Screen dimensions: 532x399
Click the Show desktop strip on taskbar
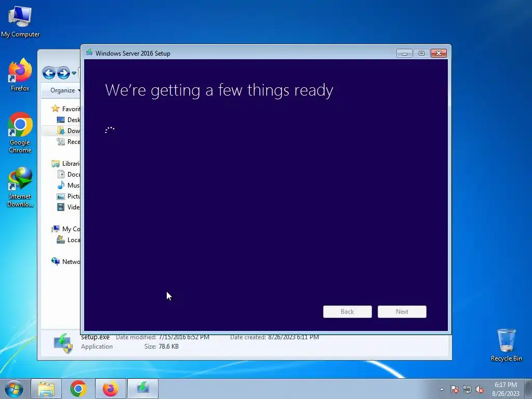[528, 389]
